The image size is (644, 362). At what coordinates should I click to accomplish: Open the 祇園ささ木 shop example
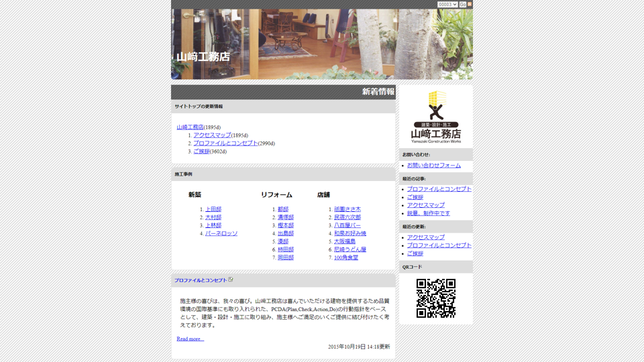[347, 209]
